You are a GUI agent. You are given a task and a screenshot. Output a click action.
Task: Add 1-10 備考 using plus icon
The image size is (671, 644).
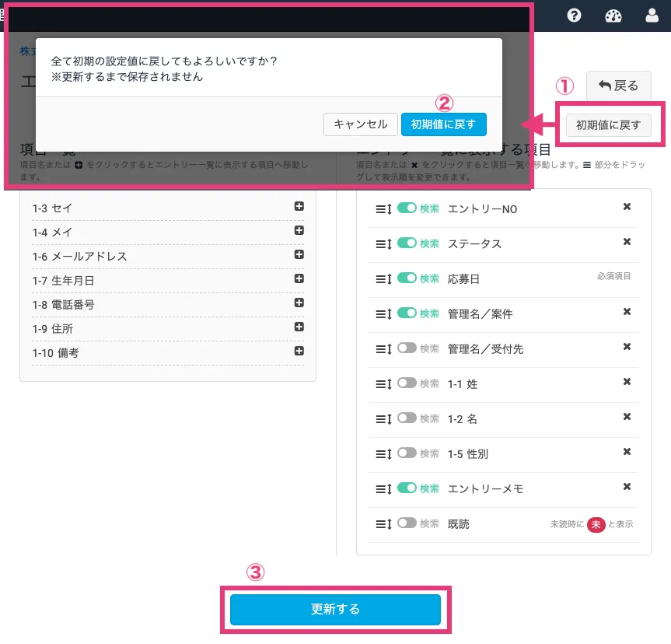pyautogui.click(x=299, y=352)
